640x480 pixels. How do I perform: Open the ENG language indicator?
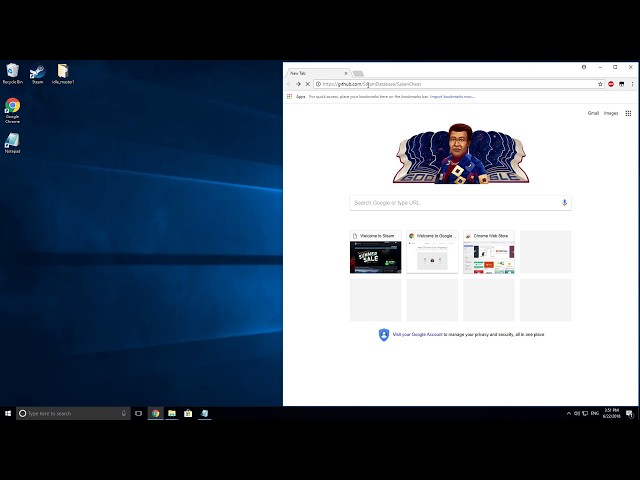tap(595, 413)
